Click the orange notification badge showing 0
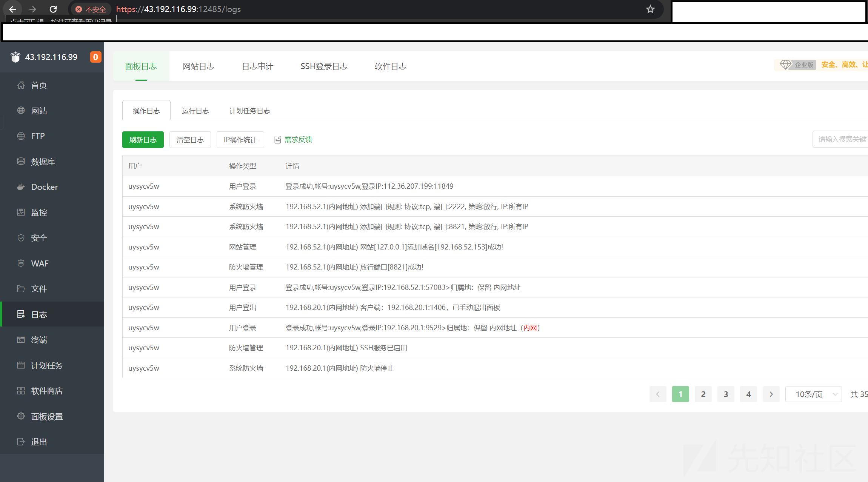This screenshot has width=868, height=482. (x=95, y=57)
